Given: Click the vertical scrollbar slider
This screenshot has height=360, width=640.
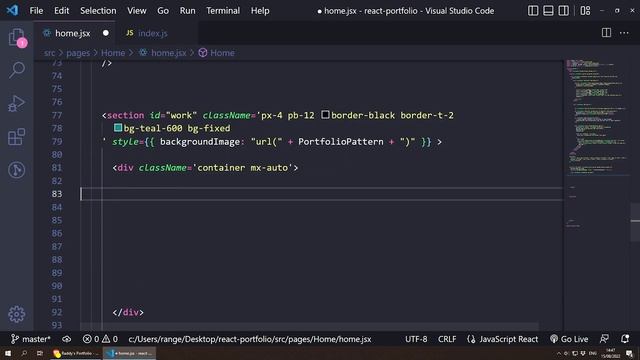Looking at the screenshot, I should [635, 221].
